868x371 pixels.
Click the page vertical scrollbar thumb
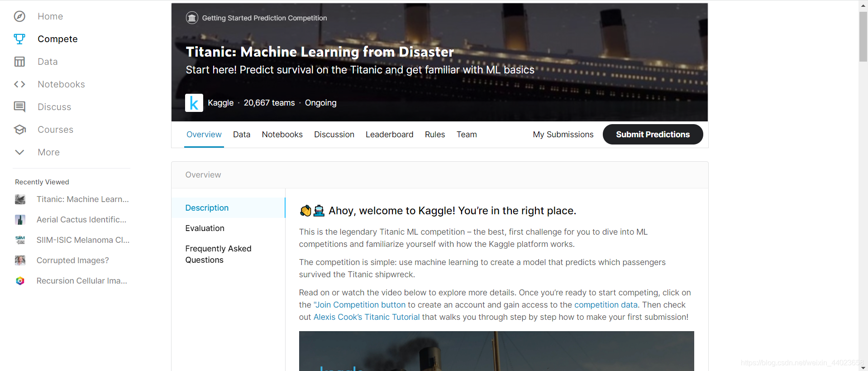click(x=863, y=36)
